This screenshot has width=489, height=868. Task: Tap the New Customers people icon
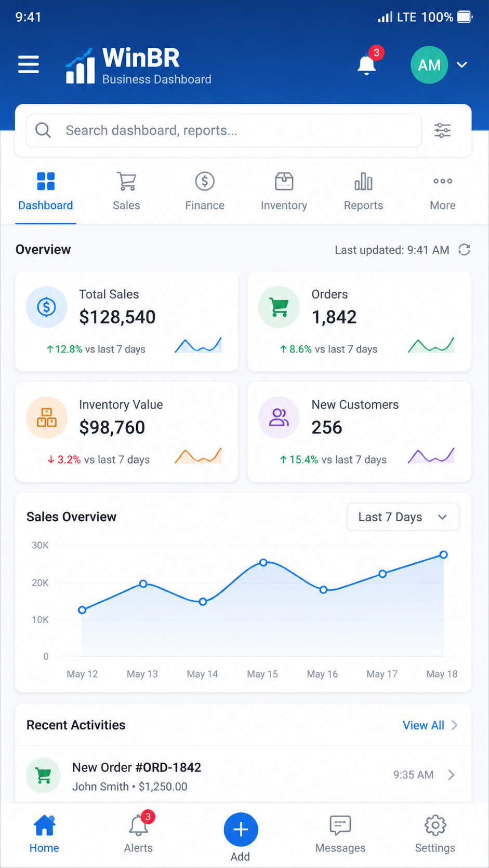click(x=279, y=418)
